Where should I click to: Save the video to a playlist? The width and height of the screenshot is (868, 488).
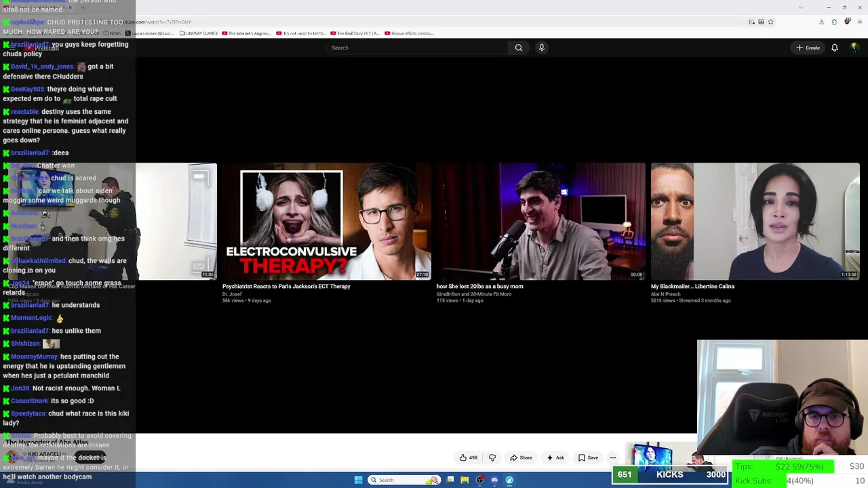(588, 457)
